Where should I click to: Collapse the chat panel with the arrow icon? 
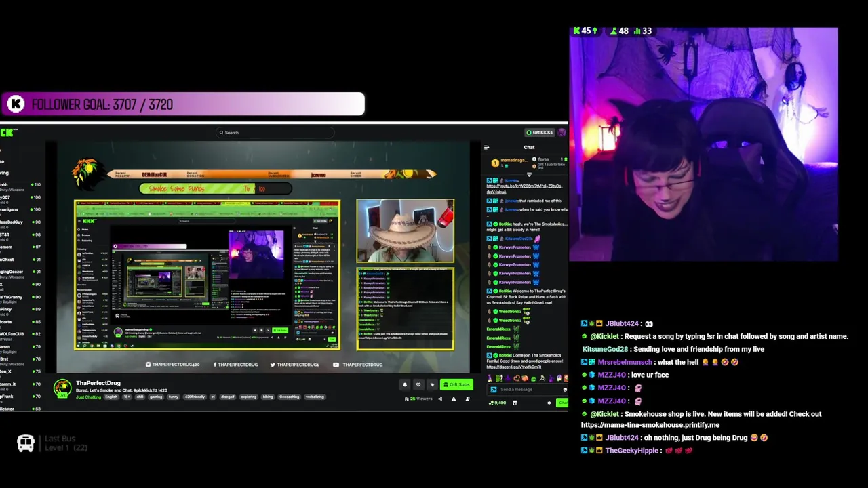click(x=486, y=147)
